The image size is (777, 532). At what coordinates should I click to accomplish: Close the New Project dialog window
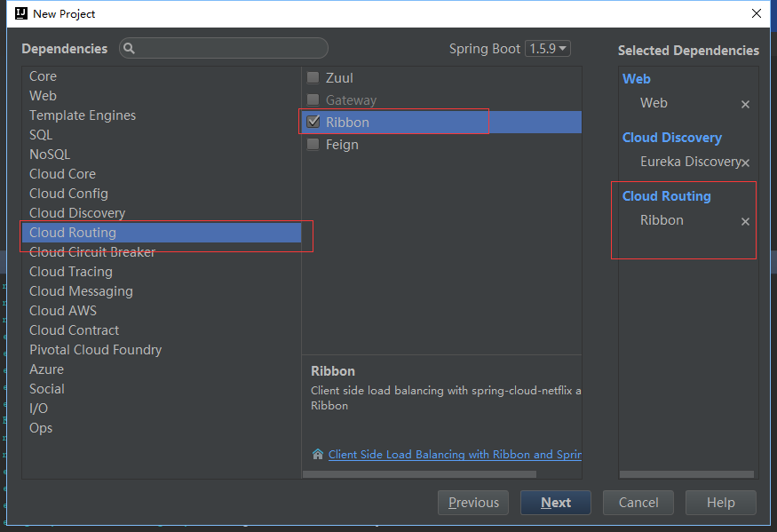[x=757, y=13]
